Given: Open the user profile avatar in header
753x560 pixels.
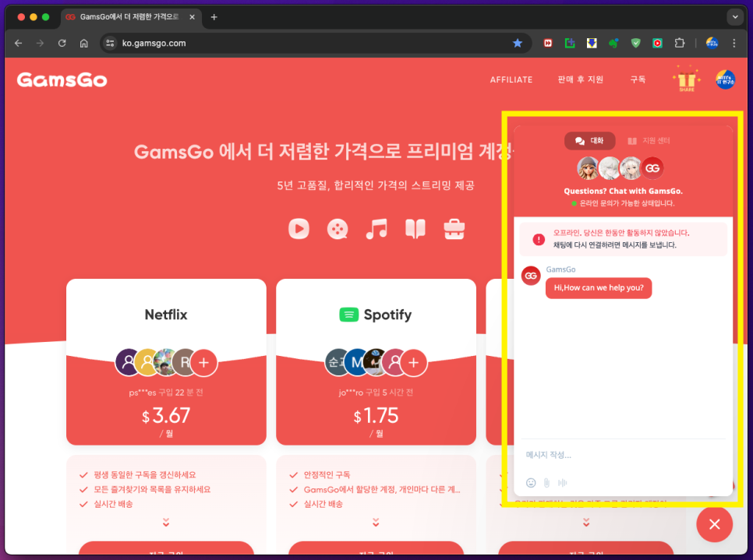Looking at the screenshot, I should (x=725, y=79).
